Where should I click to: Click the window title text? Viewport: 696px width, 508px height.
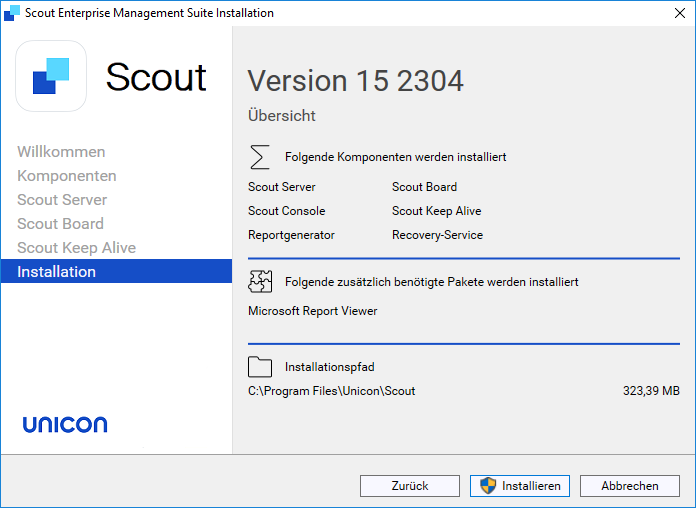pyautogui.click(x=149, y=13)
